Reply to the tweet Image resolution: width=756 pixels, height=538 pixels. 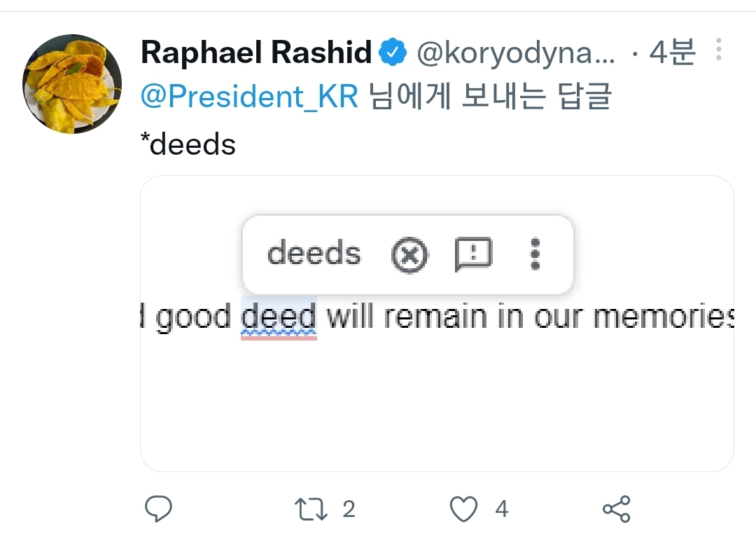pos(159,509)
